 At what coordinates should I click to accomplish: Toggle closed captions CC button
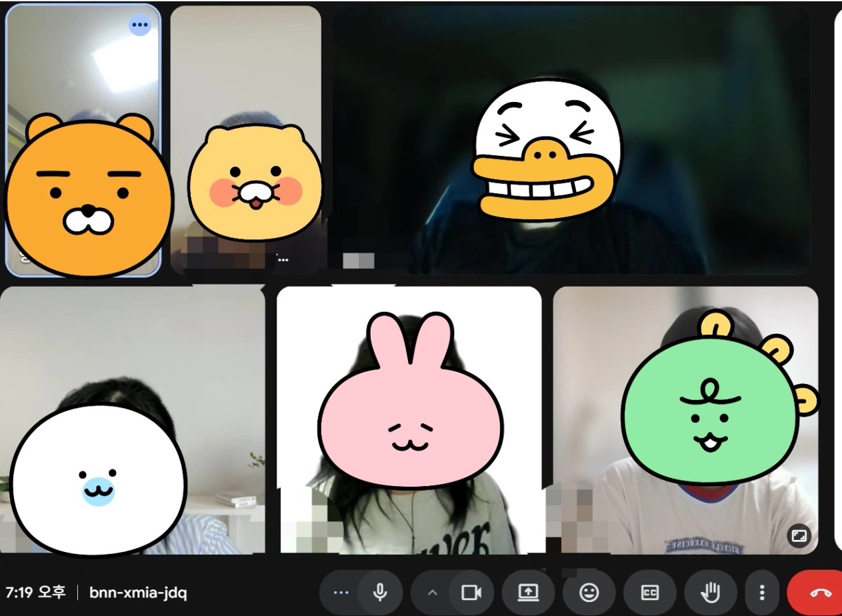coord(649,592)
